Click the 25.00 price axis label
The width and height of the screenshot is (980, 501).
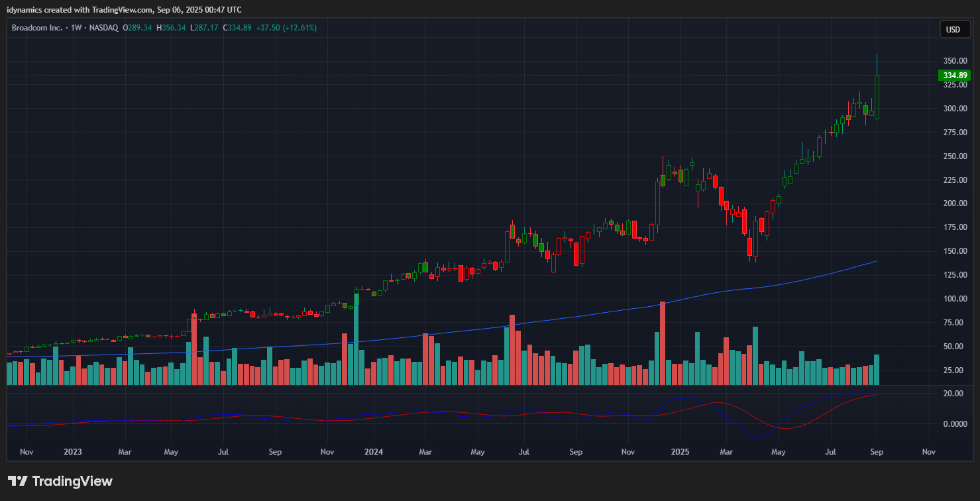point(953,370)
